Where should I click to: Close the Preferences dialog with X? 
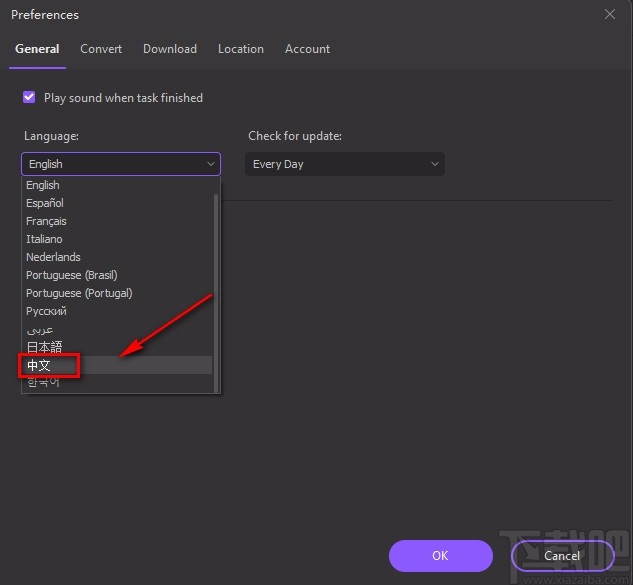pyautogui.click(x=610, y=14)
